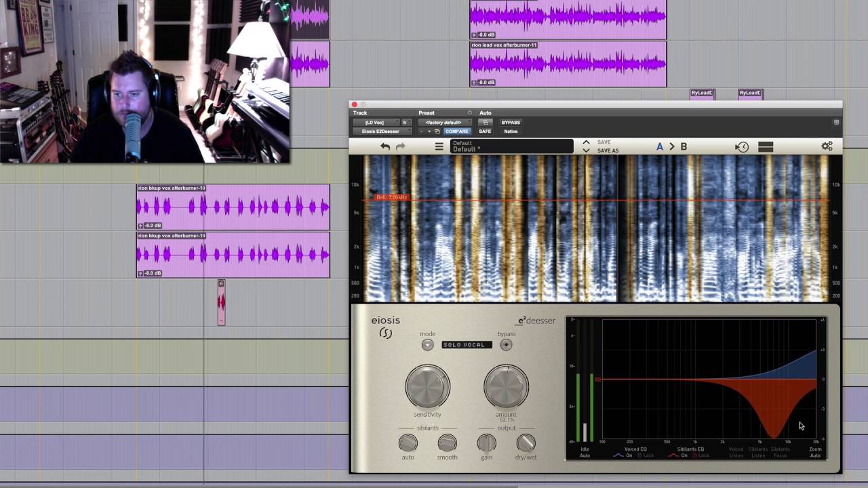Toggle Pro Tools BYPASS button
The height and width of the screenshot is (488, 868).
(x=511, y=123)
